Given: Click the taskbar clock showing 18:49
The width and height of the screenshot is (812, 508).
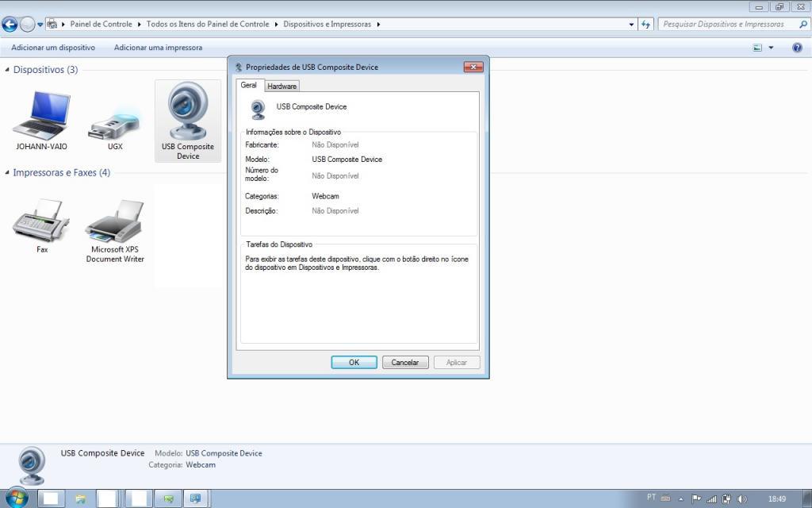Looking at the screenshot, I should click(x=777, y=499).
